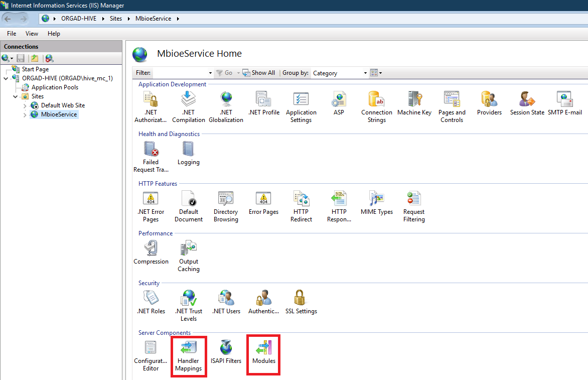Screen dimensions: 588x380
Task: Click the Save toolbar icon in Connections
Action: tap(21, 58)
